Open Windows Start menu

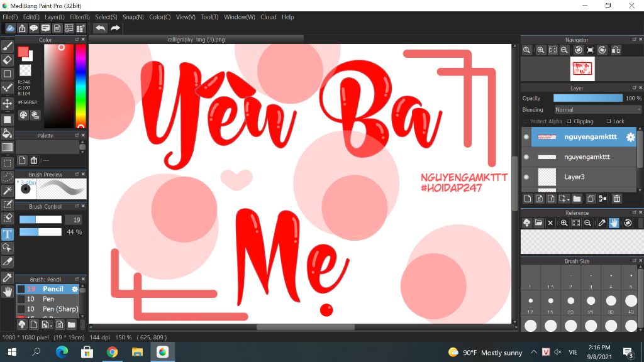pos(12,352)
